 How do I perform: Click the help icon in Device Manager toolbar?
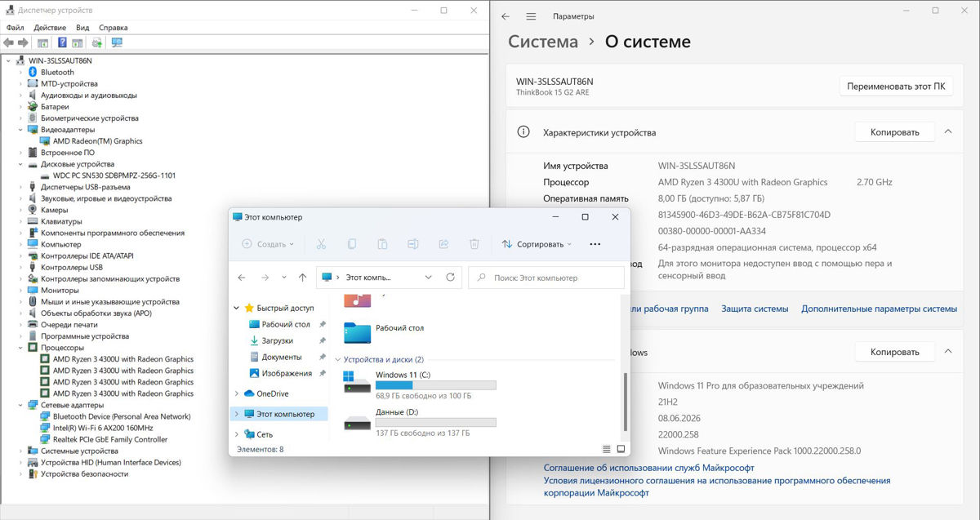point(61,42)
